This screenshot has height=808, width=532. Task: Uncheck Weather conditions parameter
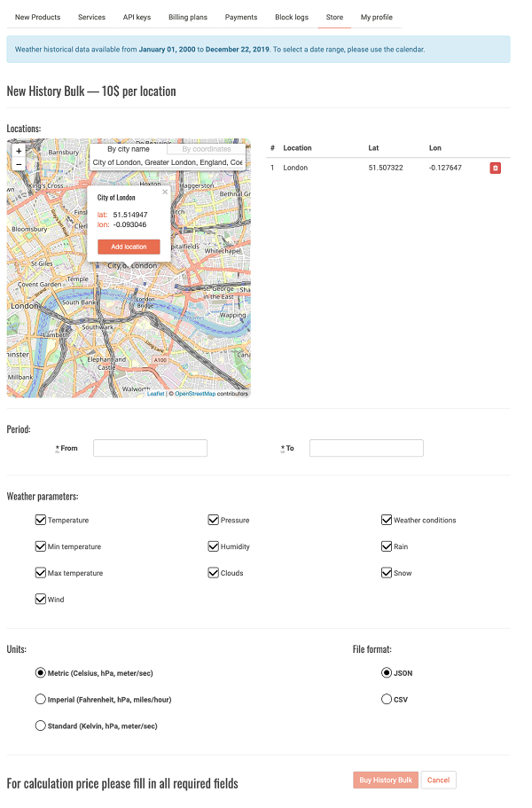[x=387, y=520]
